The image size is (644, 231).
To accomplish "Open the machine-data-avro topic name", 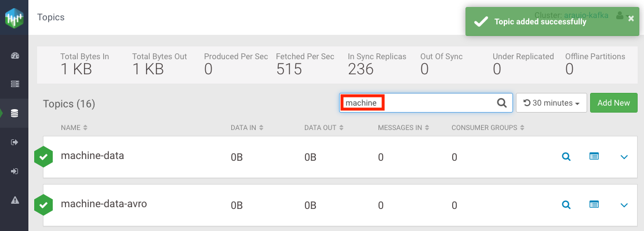I will [104, 204].
